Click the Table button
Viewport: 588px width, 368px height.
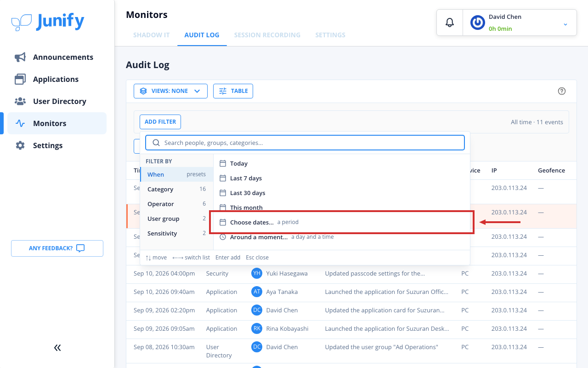tap(233, 91)
